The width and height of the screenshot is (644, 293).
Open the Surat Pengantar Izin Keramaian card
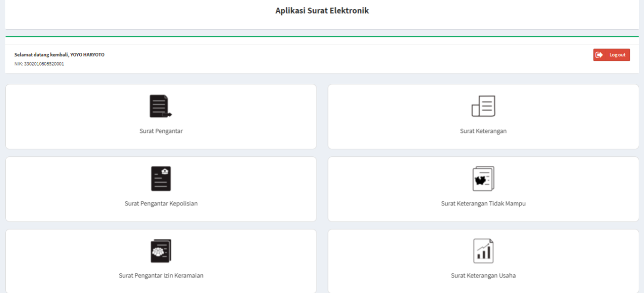click(x=160, y=261)
